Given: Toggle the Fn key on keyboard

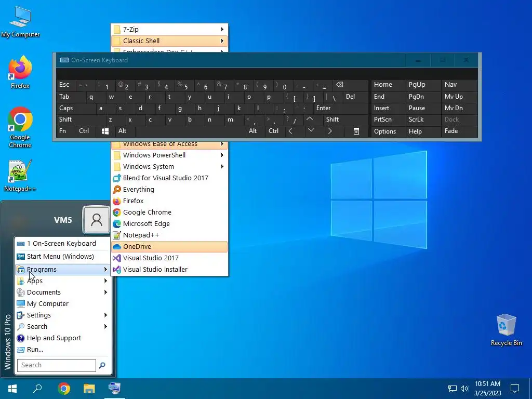Looking at the screenshot, I should pos(66,131).
